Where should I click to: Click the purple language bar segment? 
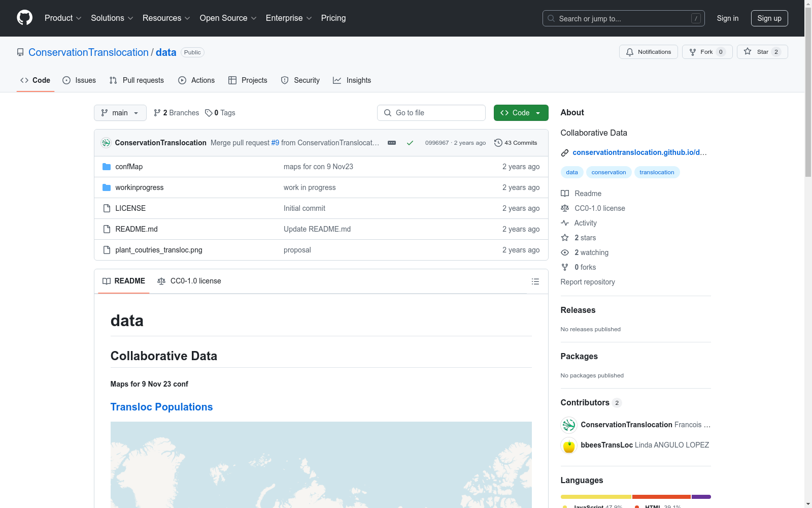[x=701, y=497]
